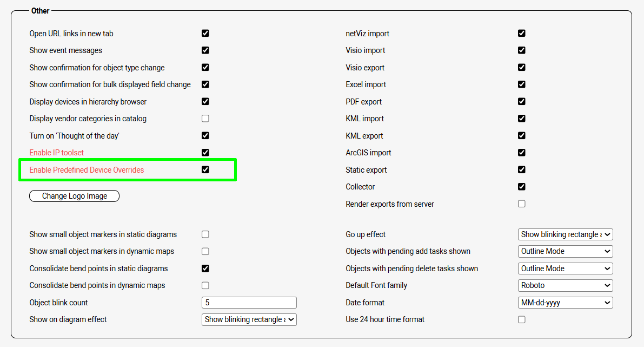This screenshot has width=644, height=347.
Task: Choose a Default Font family from dropdown
Action: [x=565, y=285]
